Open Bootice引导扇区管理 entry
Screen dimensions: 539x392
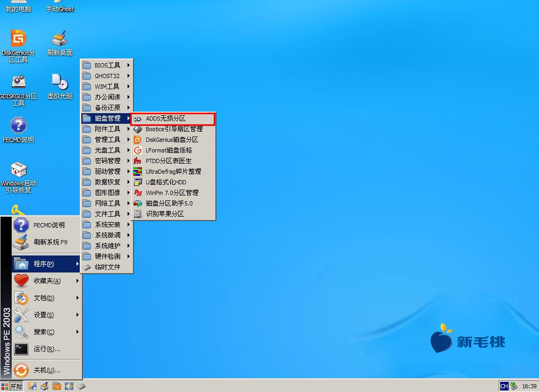coord(173,129)
